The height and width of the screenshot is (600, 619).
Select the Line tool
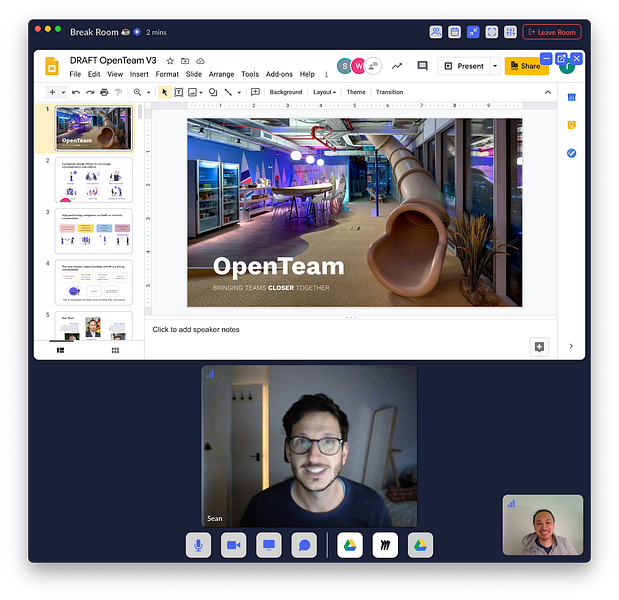(228, 92)
